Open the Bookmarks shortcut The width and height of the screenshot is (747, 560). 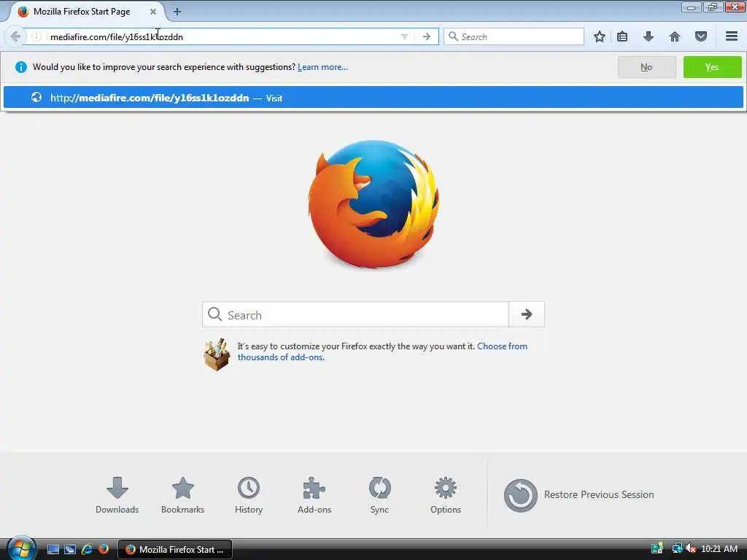(x=182, y=495)
